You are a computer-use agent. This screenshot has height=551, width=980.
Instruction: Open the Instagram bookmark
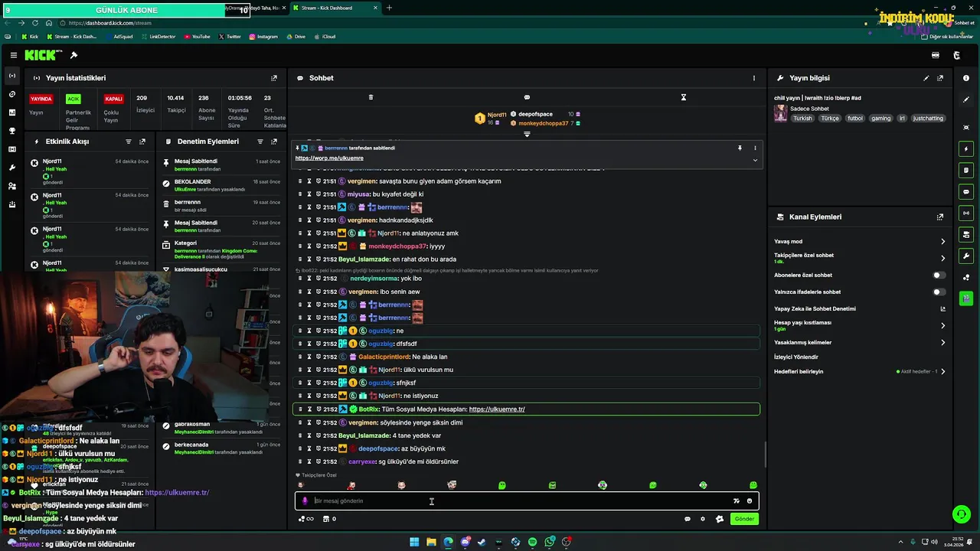[x=263, y=37]
